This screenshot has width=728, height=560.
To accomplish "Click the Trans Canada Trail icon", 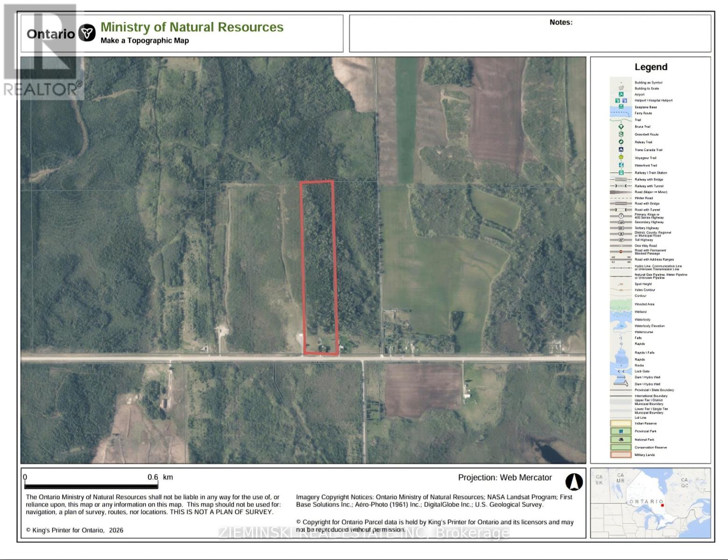I will (x=621, y=150).
